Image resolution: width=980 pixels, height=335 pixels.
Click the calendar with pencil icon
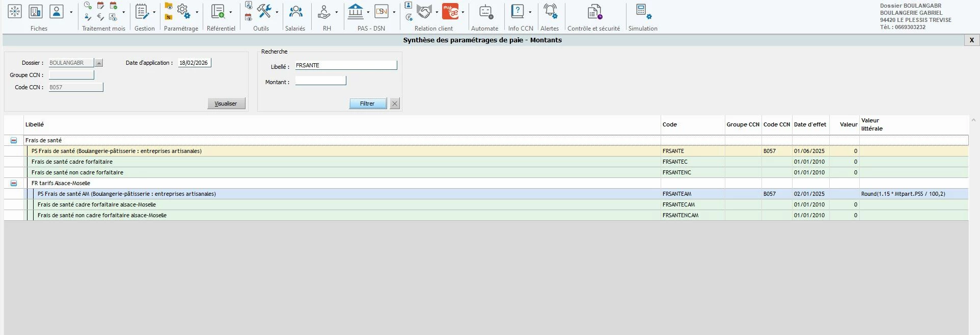[x=100, y=6]
